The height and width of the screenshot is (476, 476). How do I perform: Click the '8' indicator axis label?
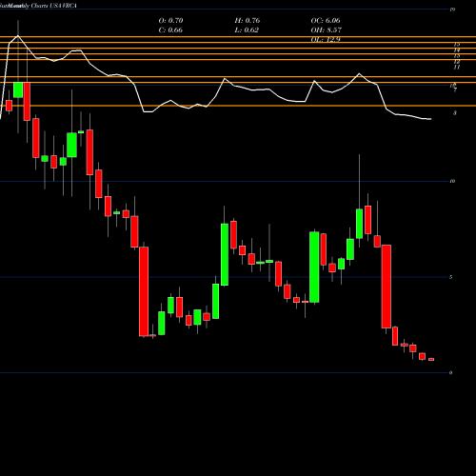pos(455,113)
